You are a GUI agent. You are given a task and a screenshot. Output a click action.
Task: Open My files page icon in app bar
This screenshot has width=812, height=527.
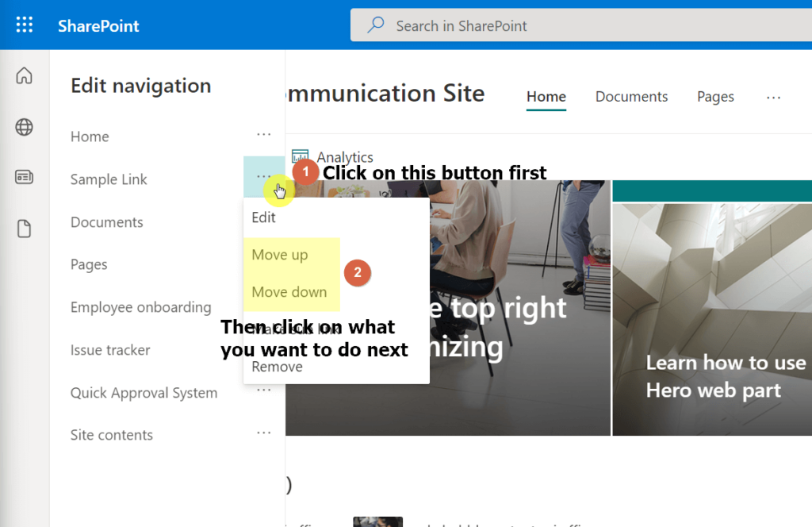click(x=24, y=229)
